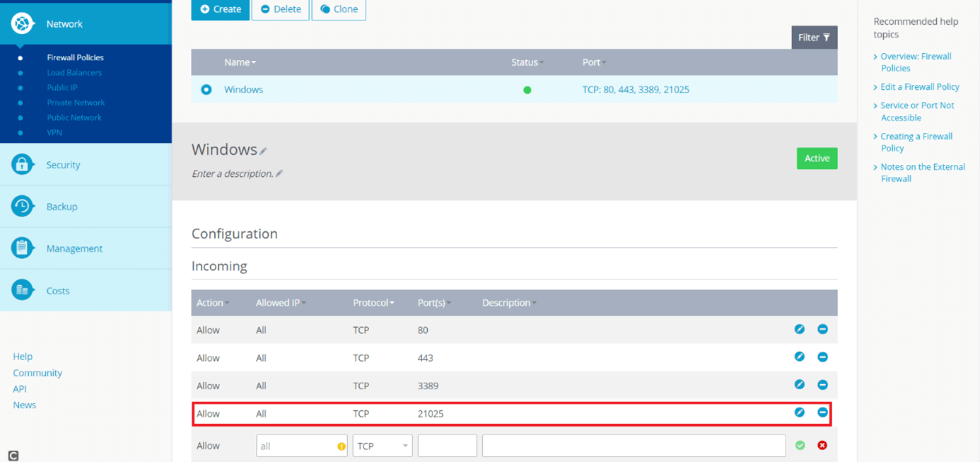
Task: Edit the policy description pencil icon
Action: click(279, 173)
